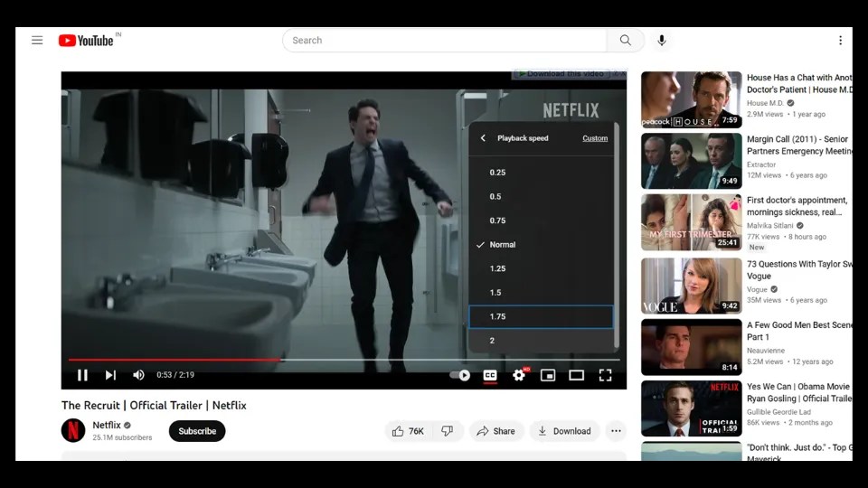Open Ryan Gosling Official Trailer thumbnail
868x488 pixels.
(692, 408)
